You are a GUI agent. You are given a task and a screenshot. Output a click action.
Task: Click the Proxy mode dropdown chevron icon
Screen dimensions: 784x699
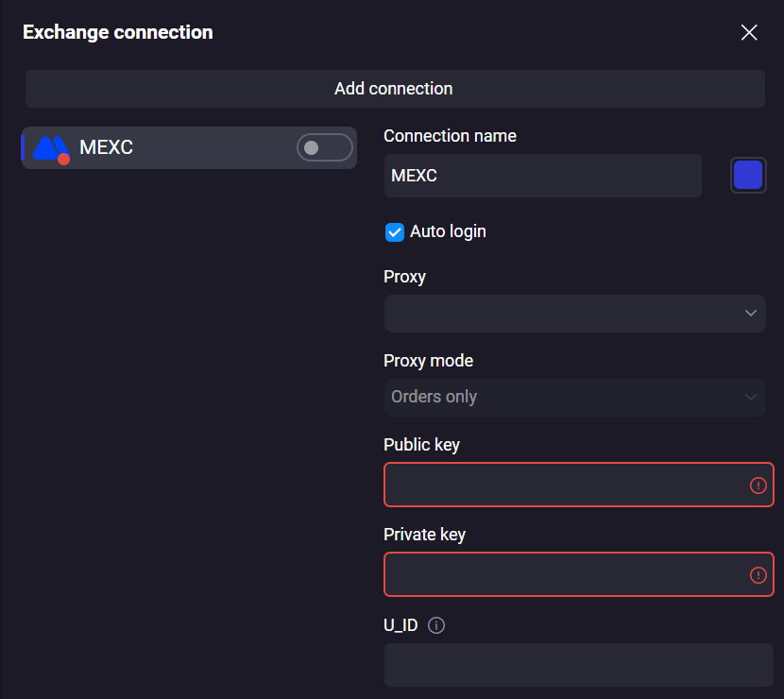(751, 397)
